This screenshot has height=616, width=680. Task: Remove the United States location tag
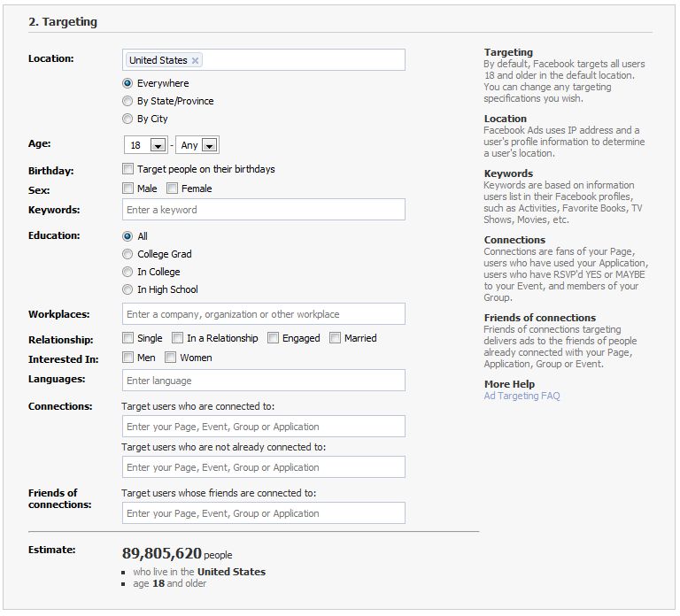coord(196,60)
